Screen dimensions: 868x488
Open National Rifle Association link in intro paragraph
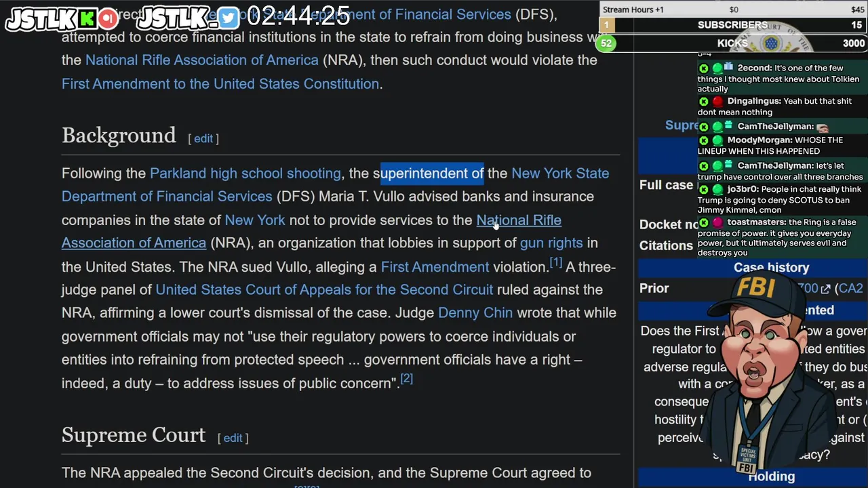(x=202, y=60)
